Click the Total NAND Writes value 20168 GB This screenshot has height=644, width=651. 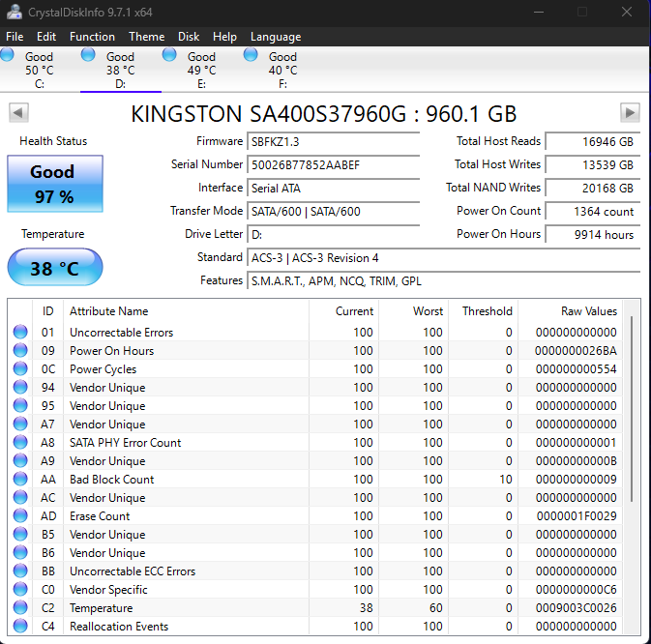pyautogui.click(x=592, y=188)
